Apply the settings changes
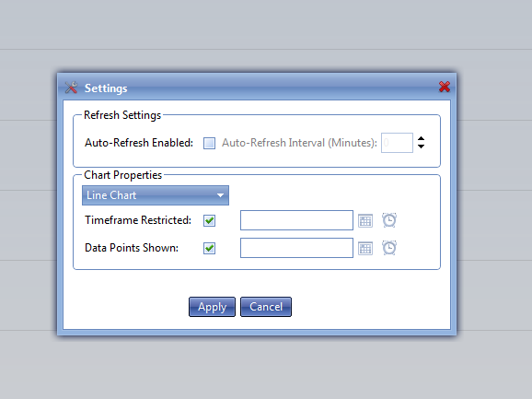 point(212,307)
